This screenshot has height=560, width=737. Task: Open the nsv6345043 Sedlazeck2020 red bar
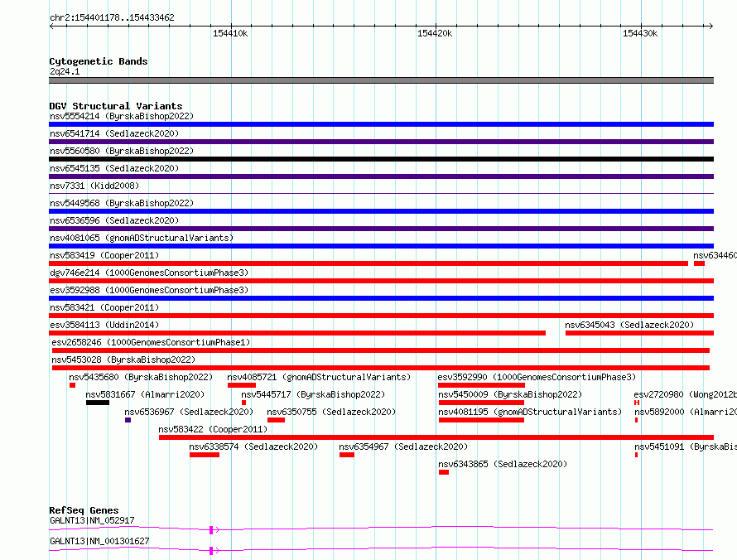click(637, 333)
